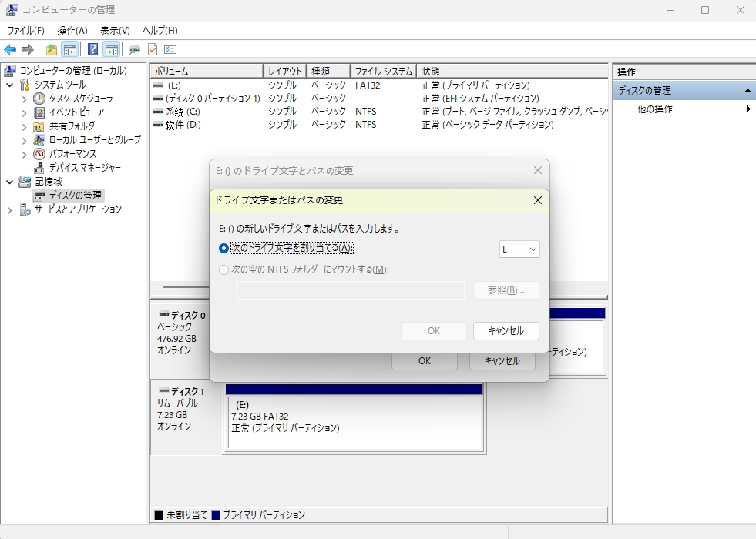Open the 表示(V) menu
The height and width of the screenshot is (539, 756).
(115, 30)
